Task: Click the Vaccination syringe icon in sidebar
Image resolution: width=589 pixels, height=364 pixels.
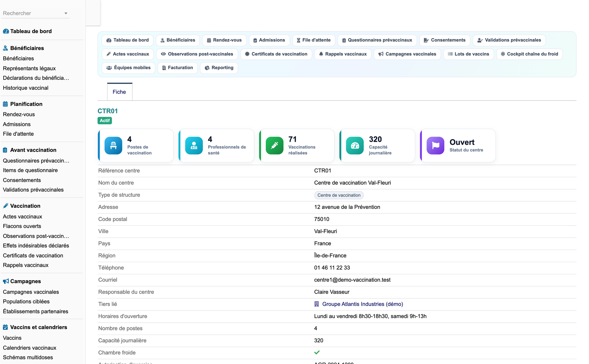Action: (5, 206)
